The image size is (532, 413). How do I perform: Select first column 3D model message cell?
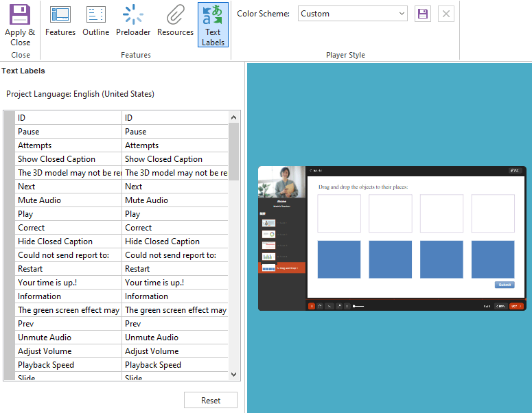pyautogui.click(x=68, y=173)
